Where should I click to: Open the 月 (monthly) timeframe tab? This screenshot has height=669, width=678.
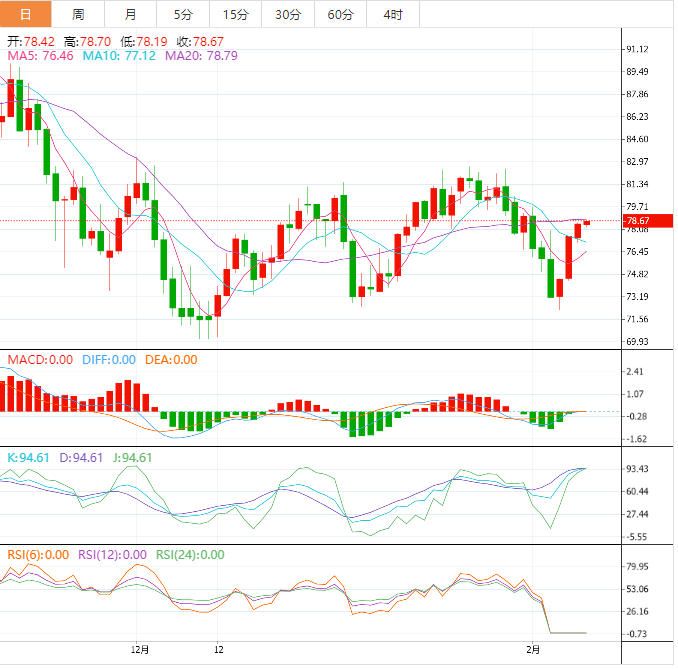click(132, 14)
